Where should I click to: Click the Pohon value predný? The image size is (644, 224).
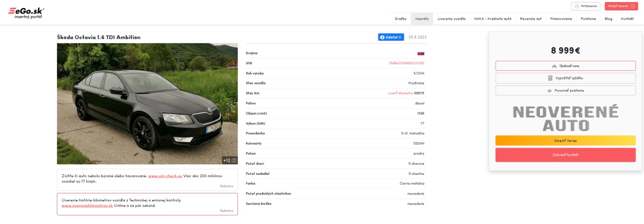[419, 154]
